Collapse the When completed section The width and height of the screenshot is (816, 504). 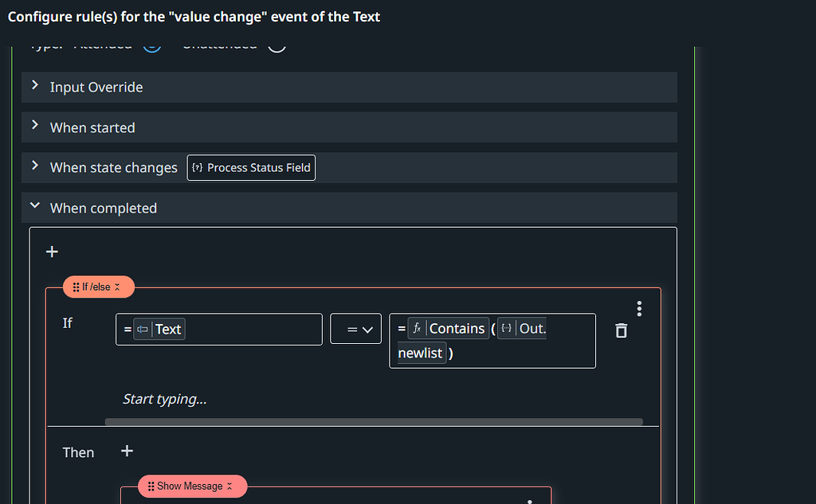[34, 207]
